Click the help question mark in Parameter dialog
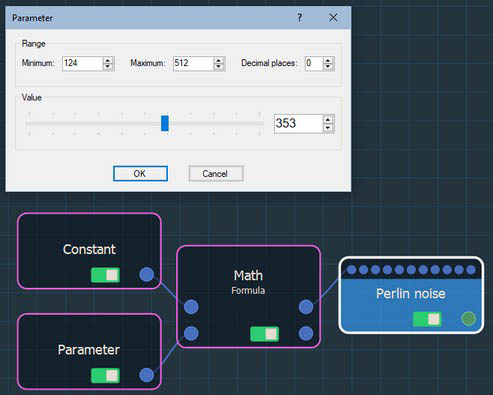 [300, 17]
